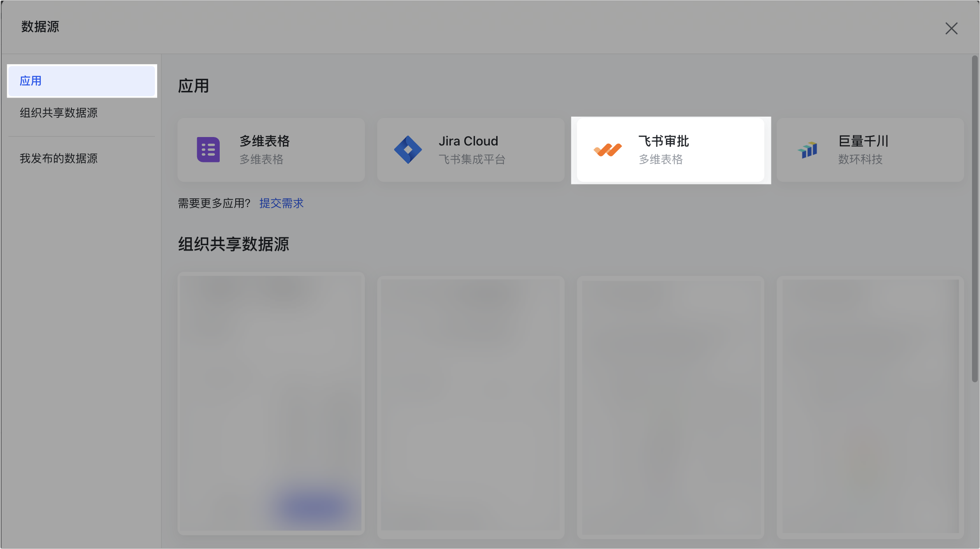Click the Jira Cloud diamond icon
Viewport: 980px width, 549px height.
pos(408,150)
